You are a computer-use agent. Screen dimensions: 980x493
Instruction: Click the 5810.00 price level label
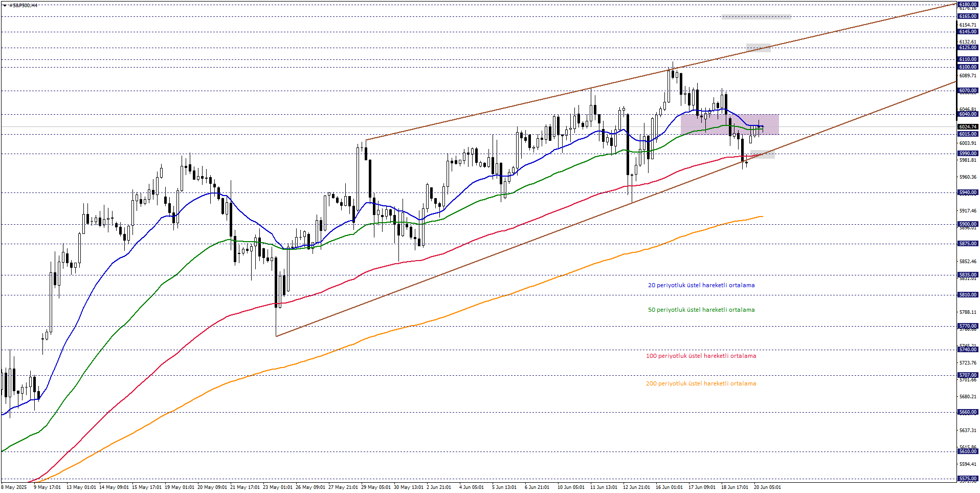click(968, 295)
